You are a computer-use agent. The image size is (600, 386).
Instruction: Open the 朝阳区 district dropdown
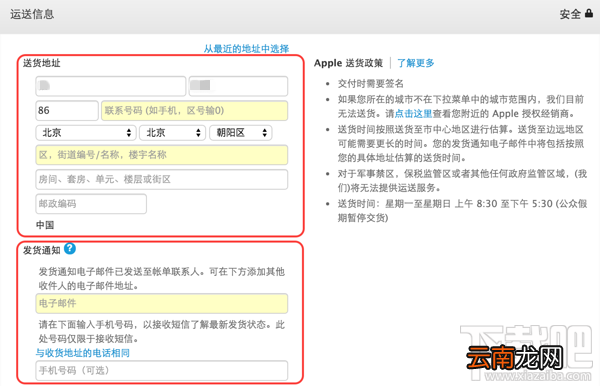(x=241, y=133)
